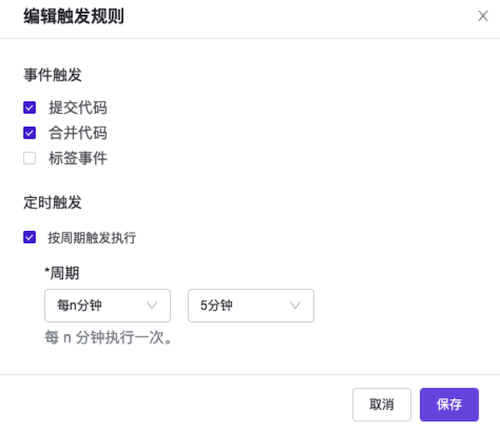This screenshot has height=430, width=500.
Task: Uncheck the 提交代码 checkbox
Action: pyautogui.click(x=30, y=108)
